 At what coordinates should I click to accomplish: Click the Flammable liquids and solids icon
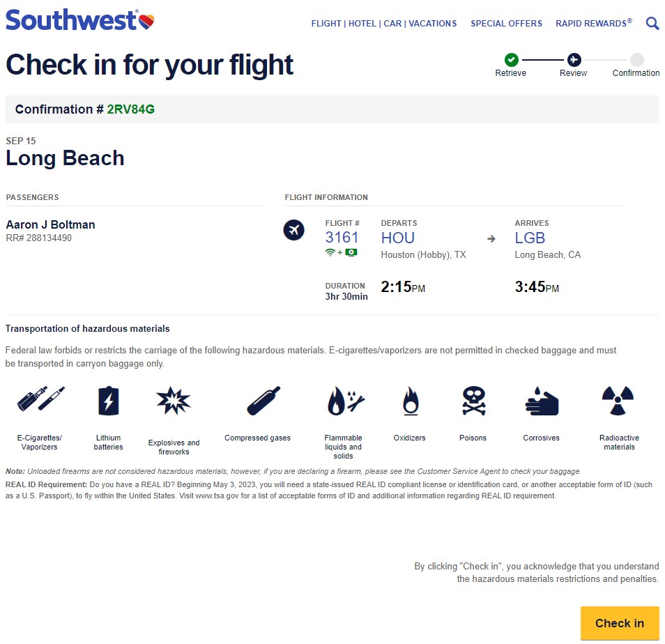pyautogui.click(x=344, y=401)
